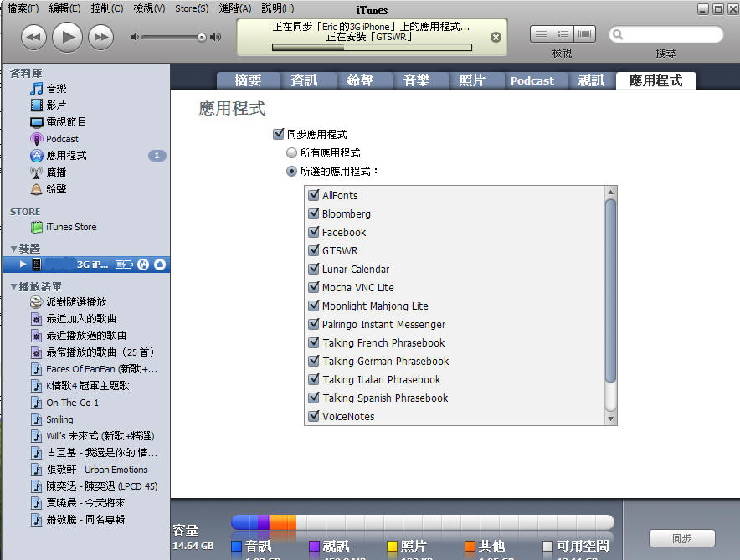Skip to the next track
Viewport: 740px width, 560px height.
(x=100, y=37)
